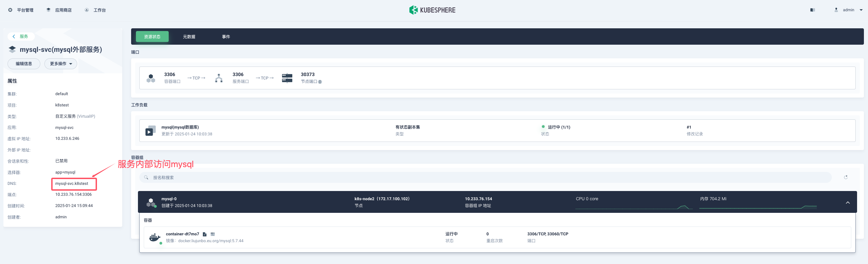
Task: Click 编辑信息 edit info button
Action: [x=24, y=64]
